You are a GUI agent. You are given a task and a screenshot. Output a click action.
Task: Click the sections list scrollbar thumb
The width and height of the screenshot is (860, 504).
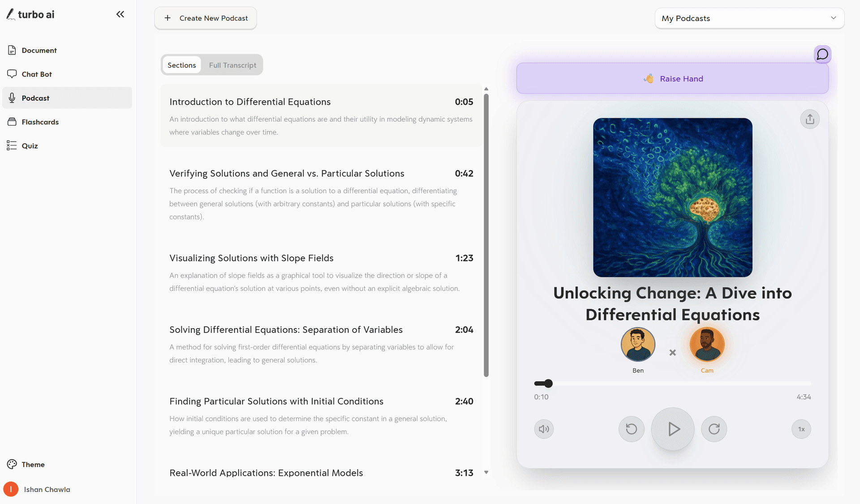pyautogui.click(x=486, y=235)
